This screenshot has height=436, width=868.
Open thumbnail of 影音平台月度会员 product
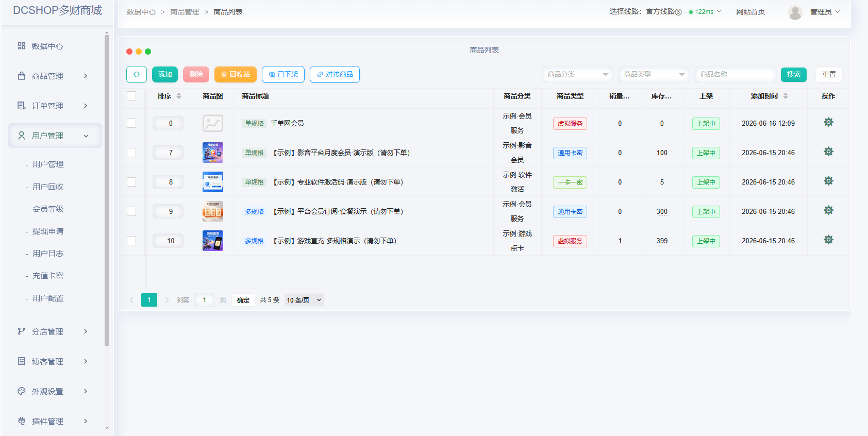tap(213, 153)
